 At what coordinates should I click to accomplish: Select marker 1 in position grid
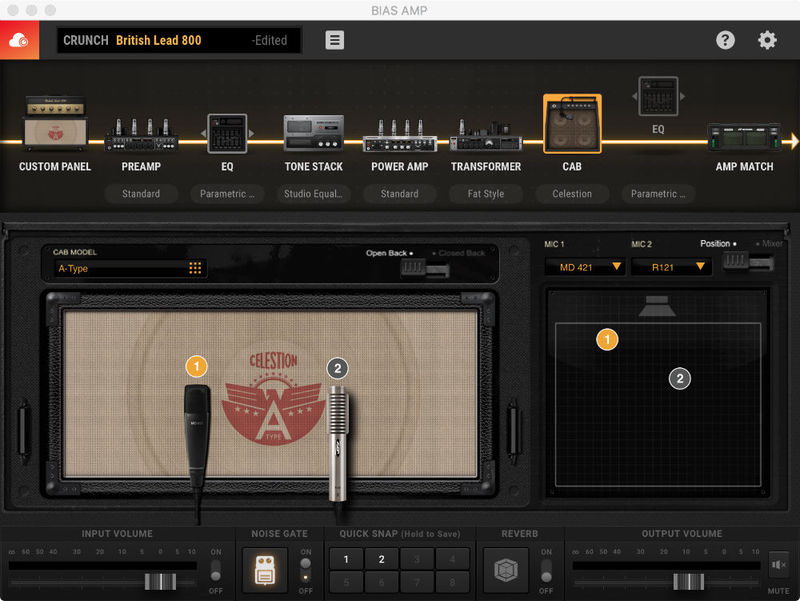607,339
